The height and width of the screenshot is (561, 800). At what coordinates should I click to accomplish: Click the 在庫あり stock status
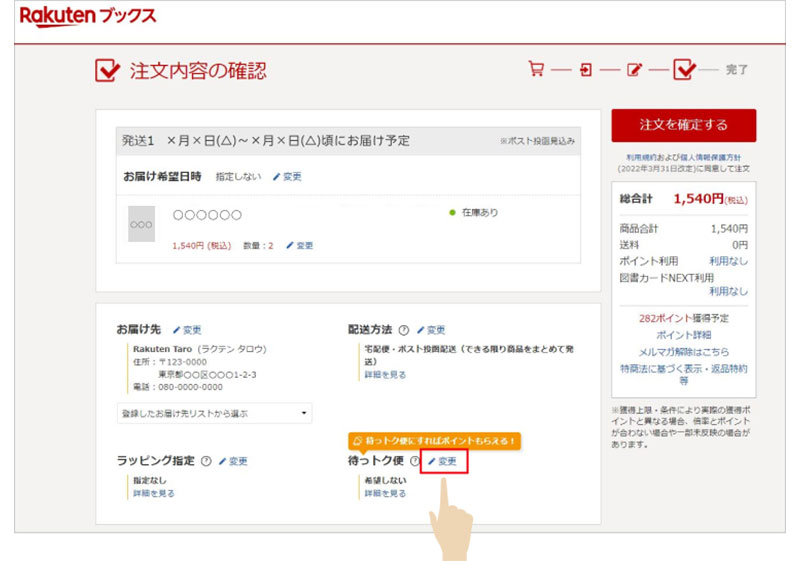[x=473, y=212]
